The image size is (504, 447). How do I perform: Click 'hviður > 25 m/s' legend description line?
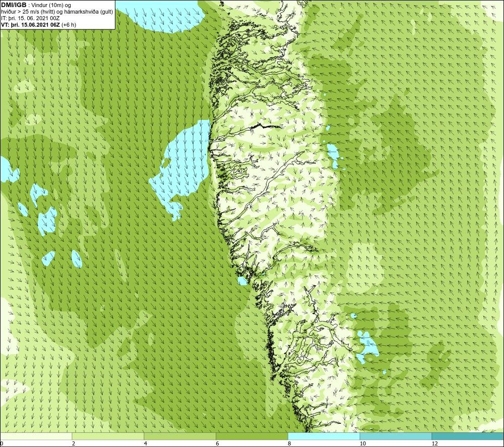click(x=57, y=12)
